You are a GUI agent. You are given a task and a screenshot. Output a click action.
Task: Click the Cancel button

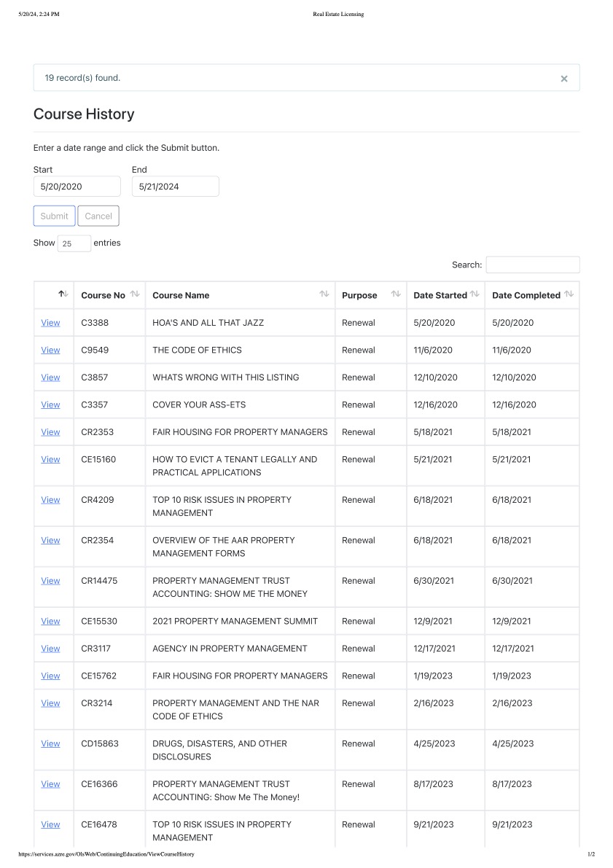pos(98,216)
